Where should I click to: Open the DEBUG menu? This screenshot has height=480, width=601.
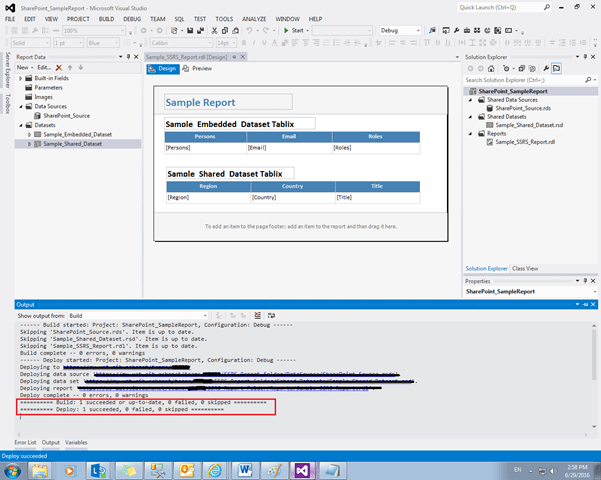(x=132, y=19)
